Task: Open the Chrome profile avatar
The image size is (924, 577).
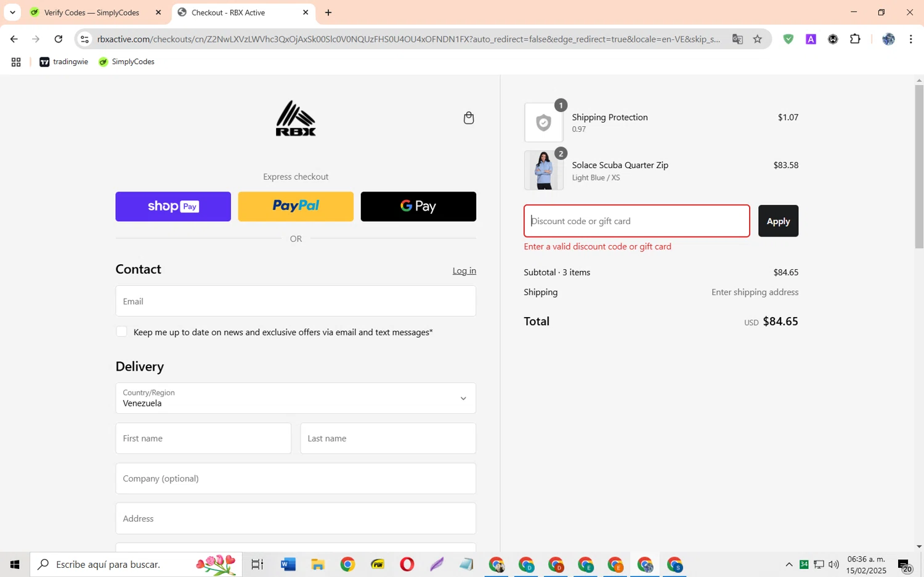Action: pyautogui.click(x=888, y=39)
